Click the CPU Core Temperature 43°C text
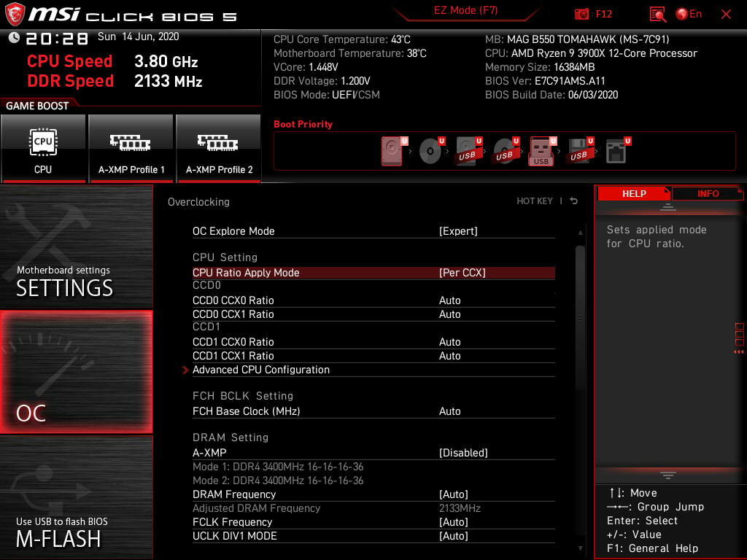 341,39
